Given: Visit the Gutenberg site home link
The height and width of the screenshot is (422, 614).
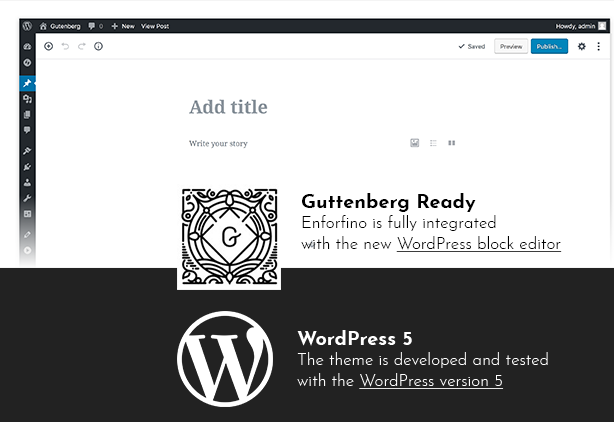Looking at the screenshot, I should (60, 26).
